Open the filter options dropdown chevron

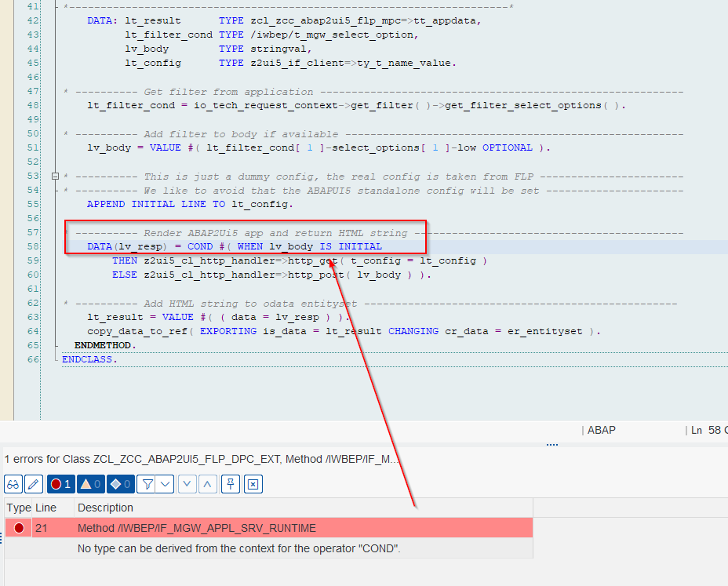(165, 484)
